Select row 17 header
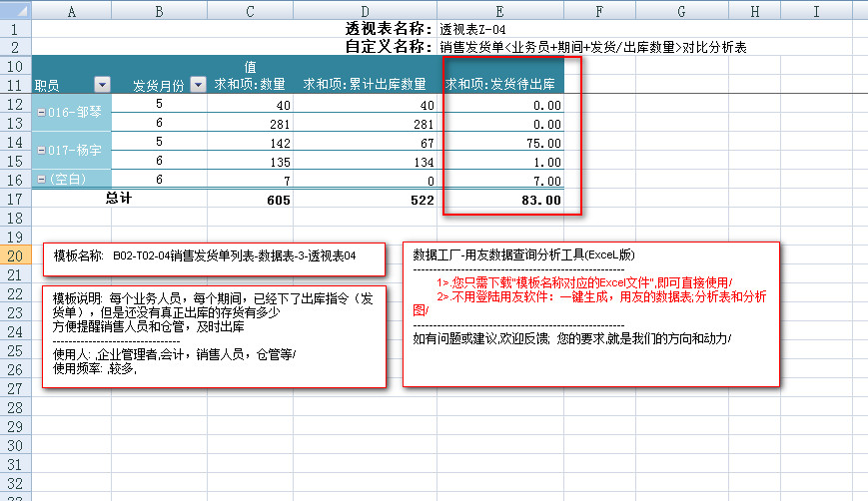Screen dimensions: 868x501 16,200
